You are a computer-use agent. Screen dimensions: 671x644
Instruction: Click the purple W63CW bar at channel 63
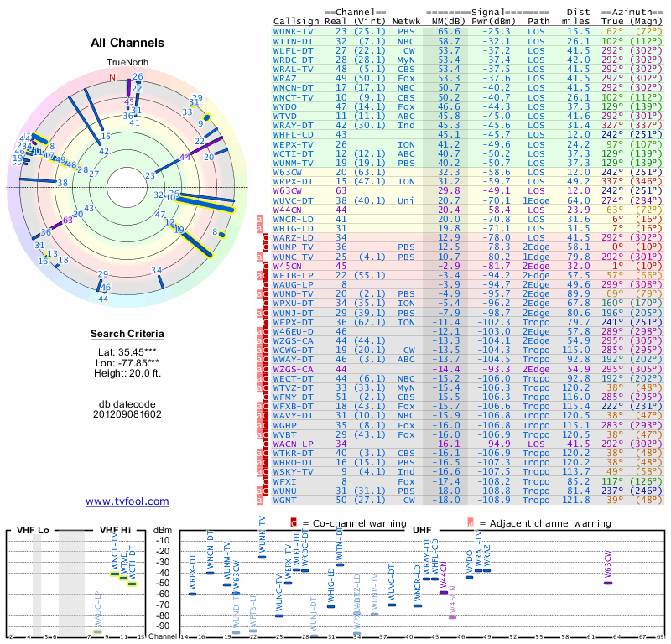point(608,583)
